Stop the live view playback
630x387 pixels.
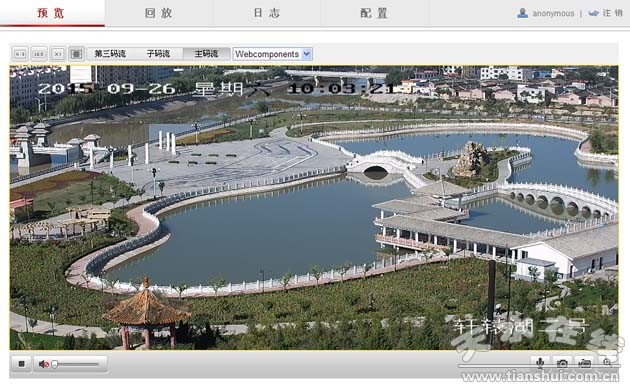(x=21, y=364)
